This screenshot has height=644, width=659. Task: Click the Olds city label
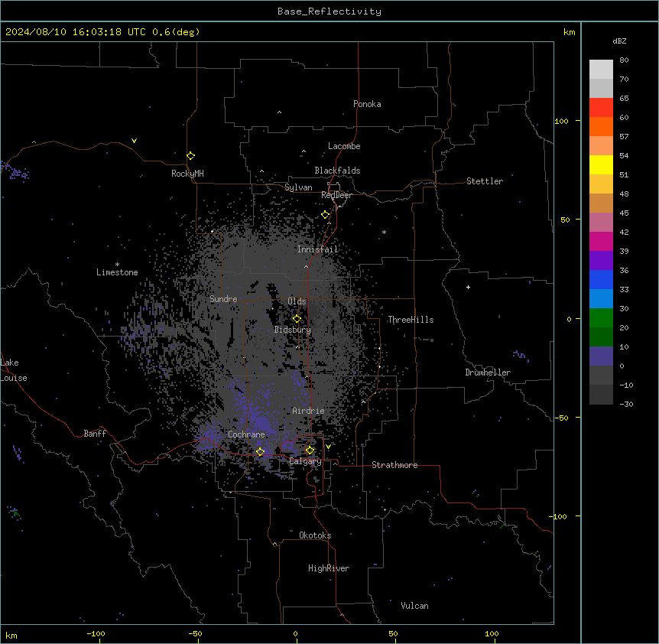(297, 301)
